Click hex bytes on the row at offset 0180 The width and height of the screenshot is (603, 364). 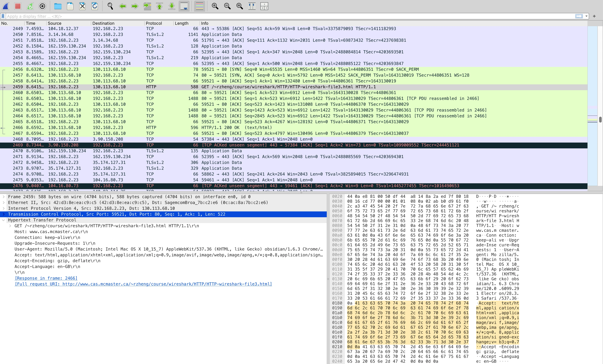point(408,303)
